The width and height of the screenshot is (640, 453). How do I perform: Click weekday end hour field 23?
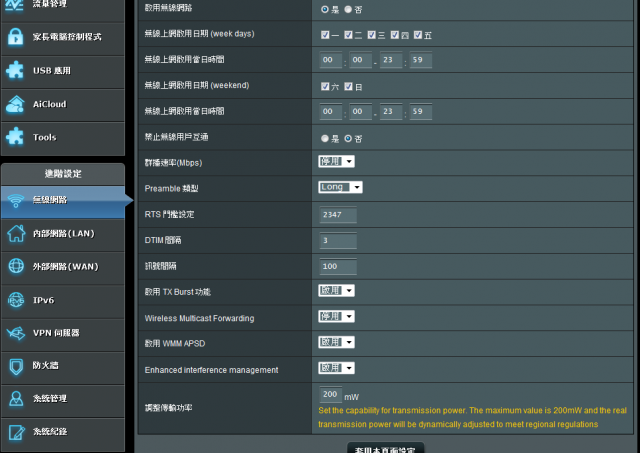coord(391,60)
